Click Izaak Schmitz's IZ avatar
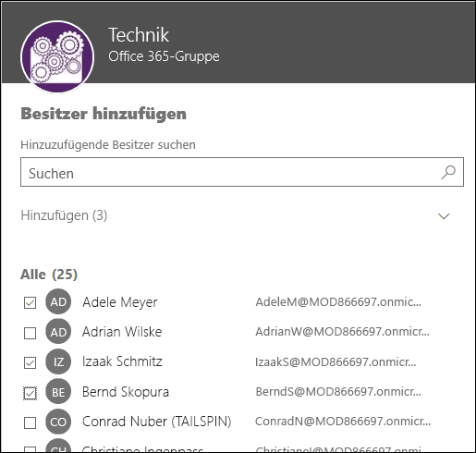 [x=58, y=361]
